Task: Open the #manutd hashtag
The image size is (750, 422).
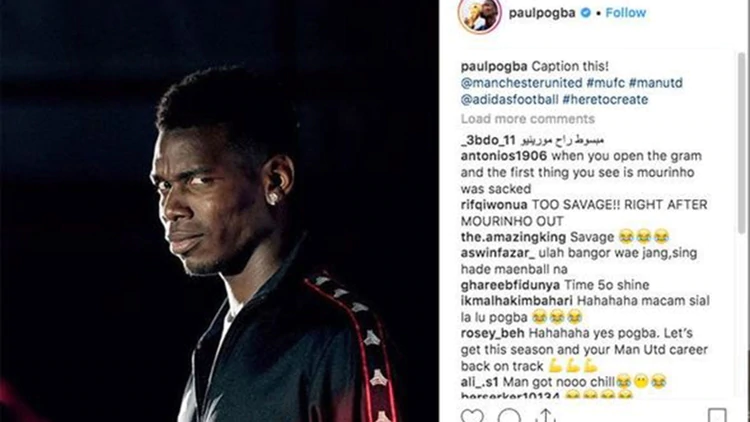Action: coord(656,83)
